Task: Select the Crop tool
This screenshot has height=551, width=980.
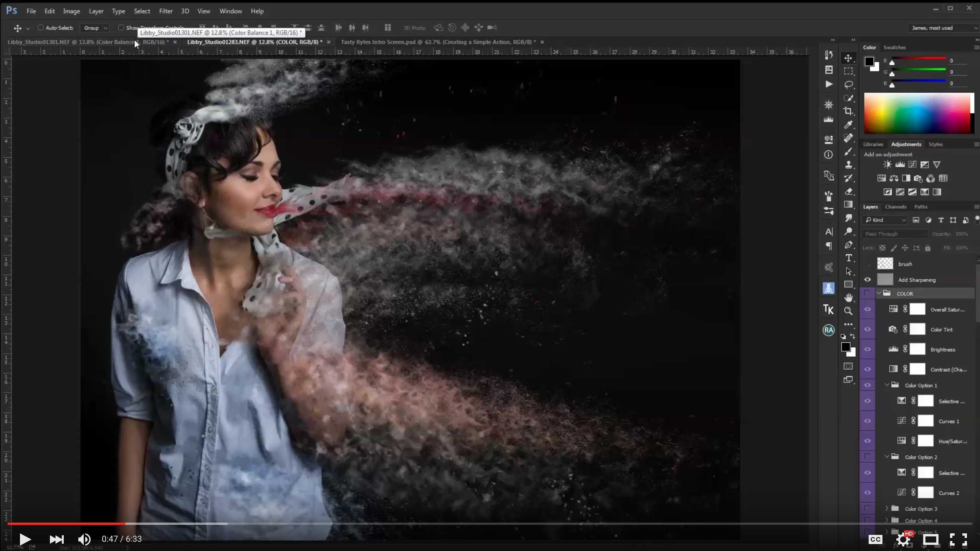Action: (848, 111)
